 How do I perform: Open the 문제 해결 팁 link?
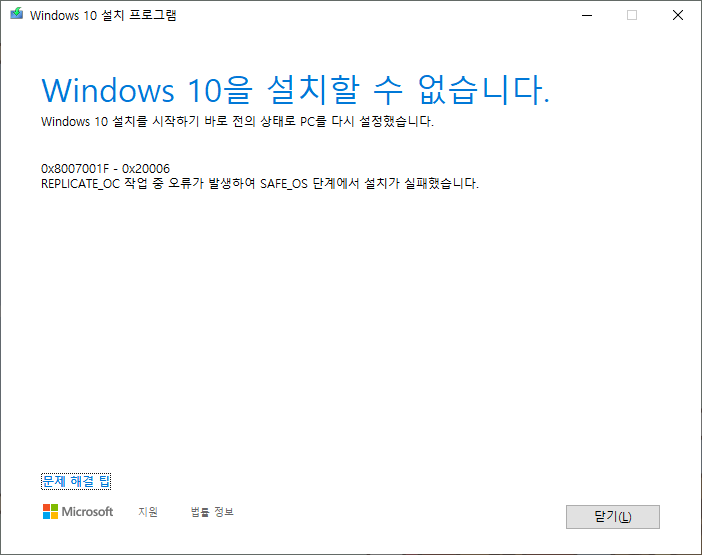pyautogui.click(x=76, y=481)
